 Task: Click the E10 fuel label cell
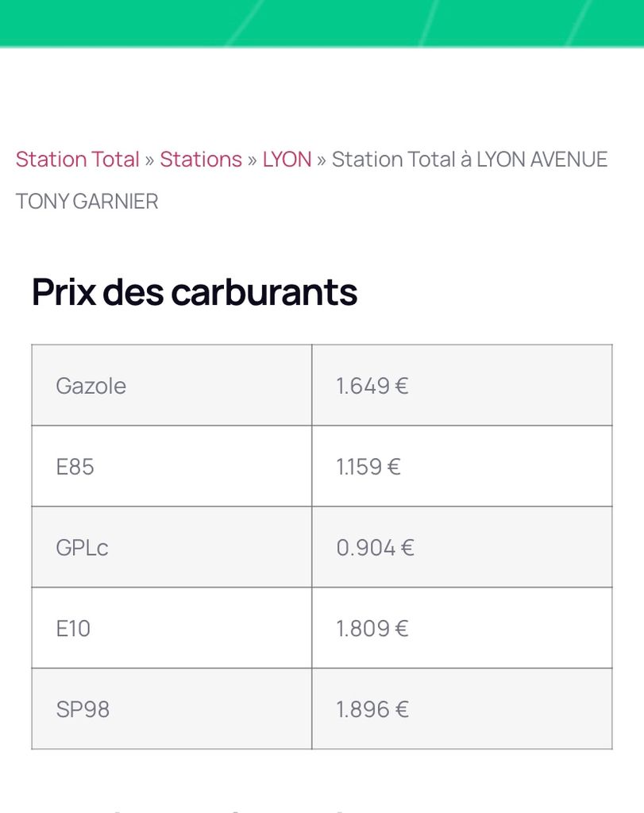172,628
